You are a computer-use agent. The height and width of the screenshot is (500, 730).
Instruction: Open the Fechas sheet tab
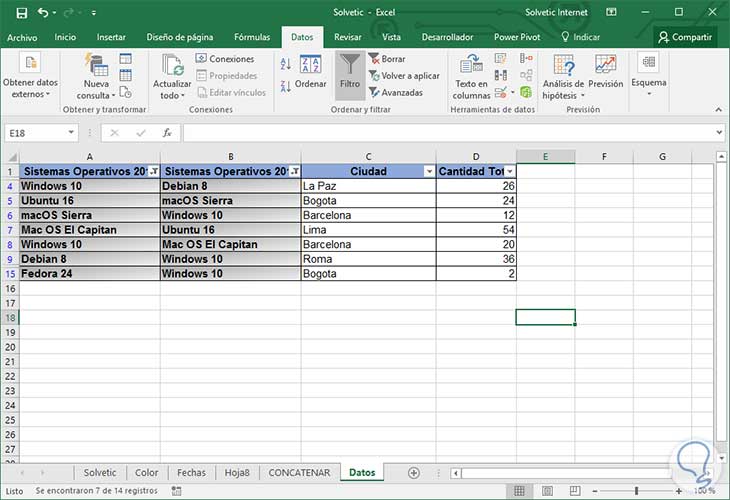click(x=191, y=473)
